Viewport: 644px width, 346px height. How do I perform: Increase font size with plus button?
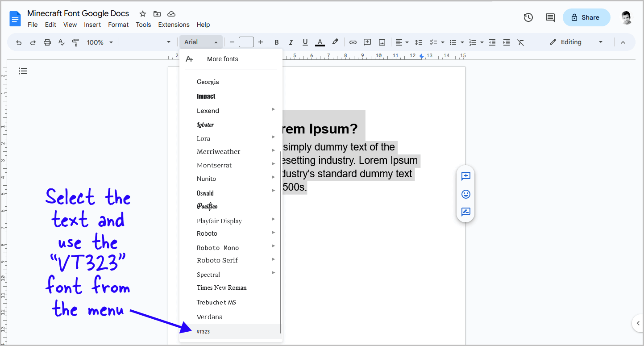coord(261,42)
